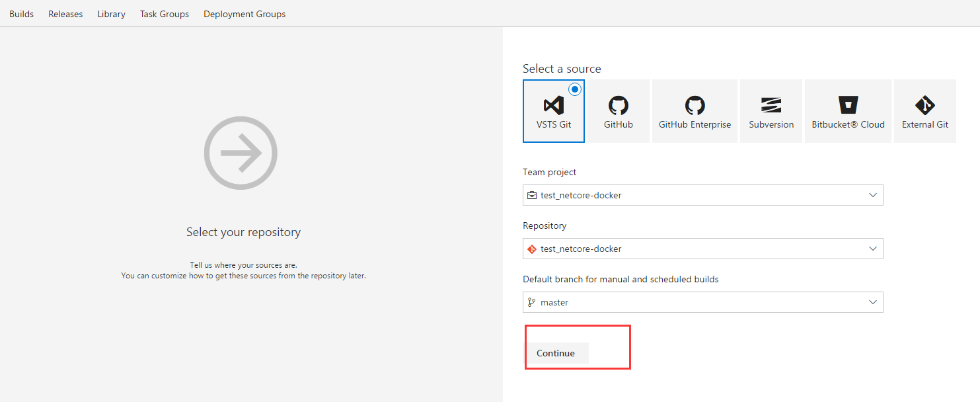Switch to the Library tab
This screenshot has height=402, width=980.
[111, 14]
